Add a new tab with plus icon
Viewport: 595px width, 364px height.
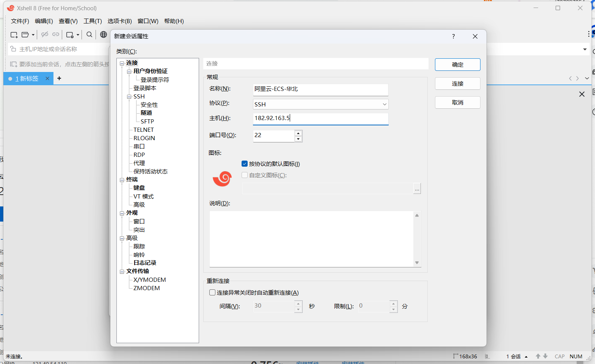(x=59, y=78)
